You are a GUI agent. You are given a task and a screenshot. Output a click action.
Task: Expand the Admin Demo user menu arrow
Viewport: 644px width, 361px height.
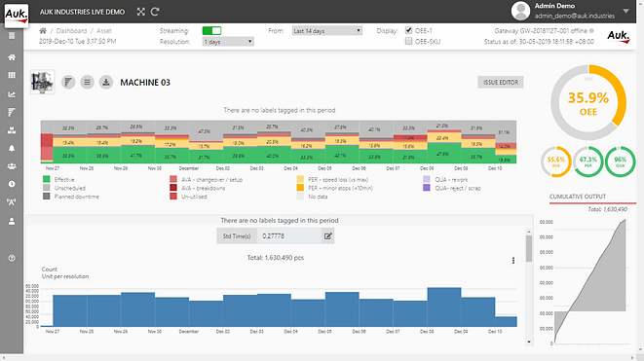click(625, 11)
